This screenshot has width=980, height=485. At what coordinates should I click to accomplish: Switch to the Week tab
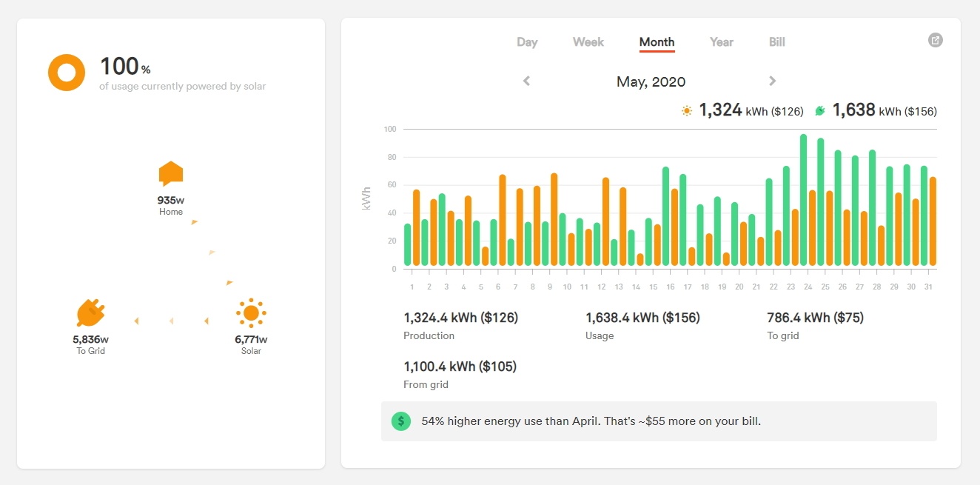tap(588, 42)
